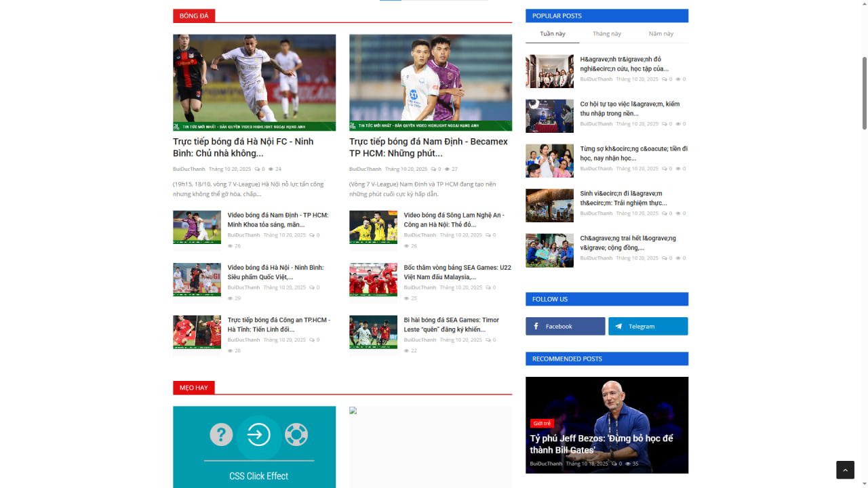Open the BÓNG ĐÁ category heading
The image size is (868, 488).
(194, 16)
